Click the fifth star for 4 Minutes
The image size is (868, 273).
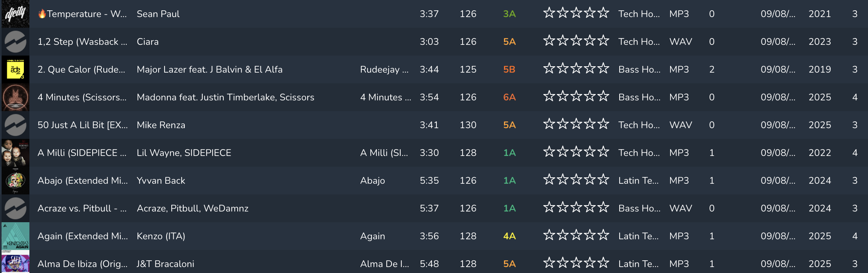603,96
